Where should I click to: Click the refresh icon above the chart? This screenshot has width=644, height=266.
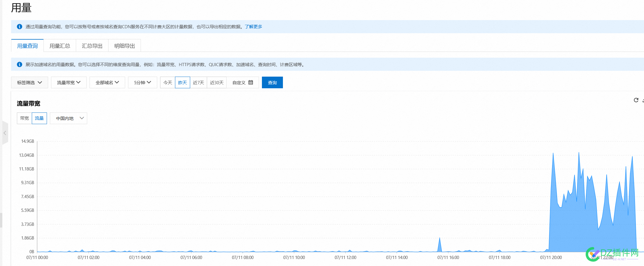click(636, 100)
